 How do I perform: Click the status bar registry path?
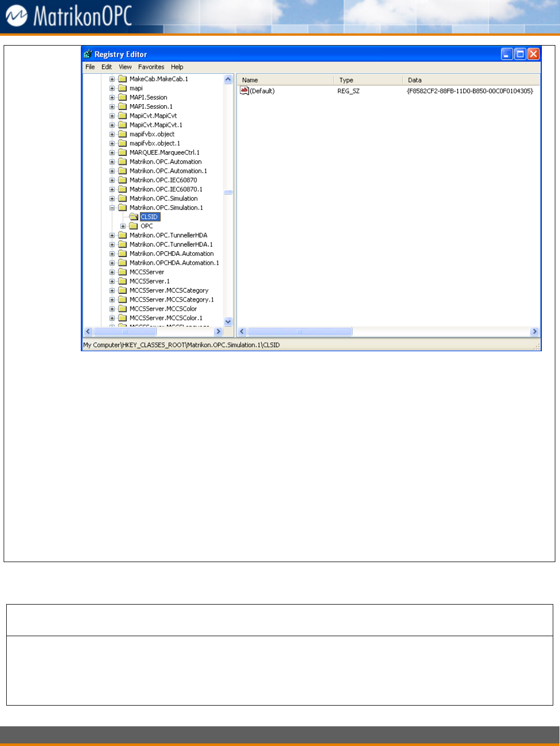[181, 345]
